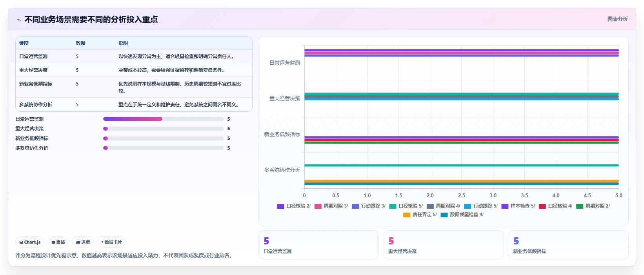Click the green bar in 新业务低频指标 group
Viewport: 644px width, 275px height.
tap(462, 142)
